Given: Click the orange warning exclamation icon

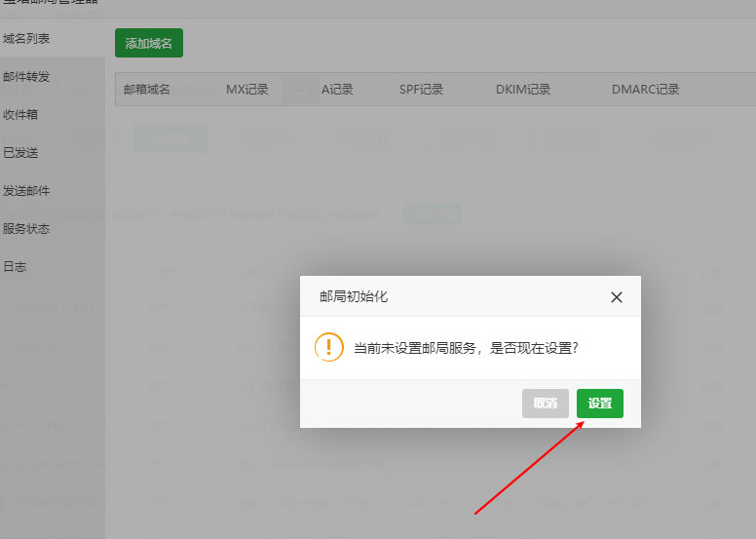Looking at the screenshot, I should coord(329,347).
